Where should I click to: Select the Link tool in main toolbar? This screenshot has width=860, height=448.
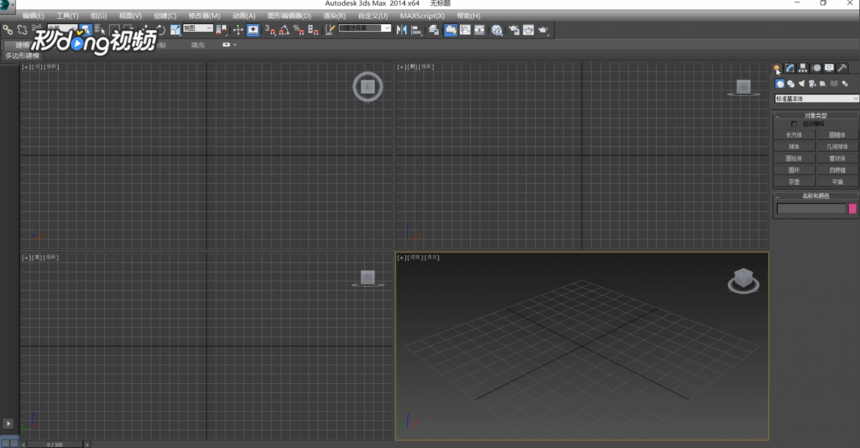pos(7,30)
